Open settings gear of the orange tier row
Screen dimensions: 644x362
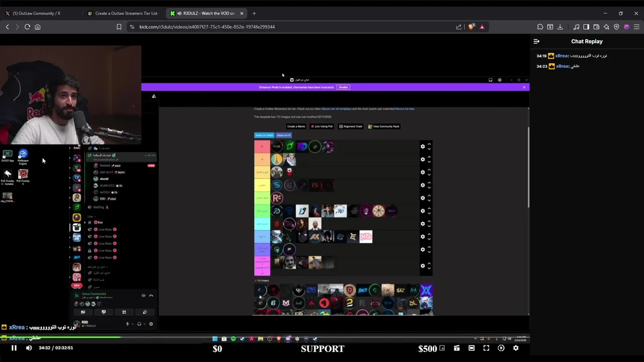423,159
